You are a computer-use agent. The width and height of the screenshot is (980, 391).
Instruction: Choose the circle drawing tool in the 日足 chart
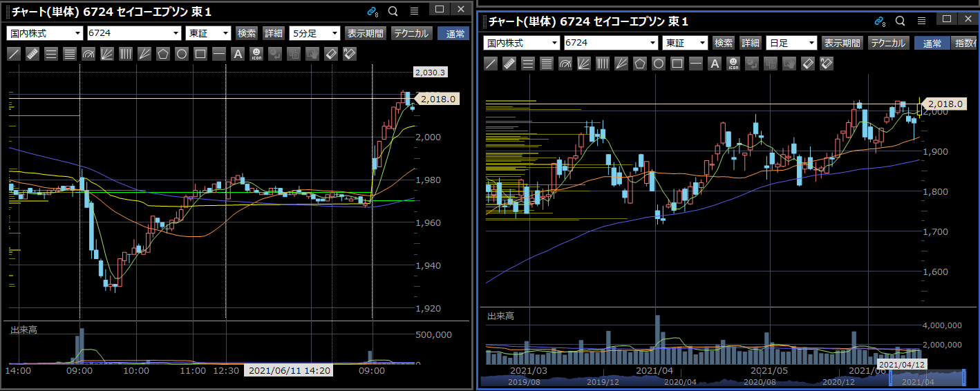tap(659, 64)
